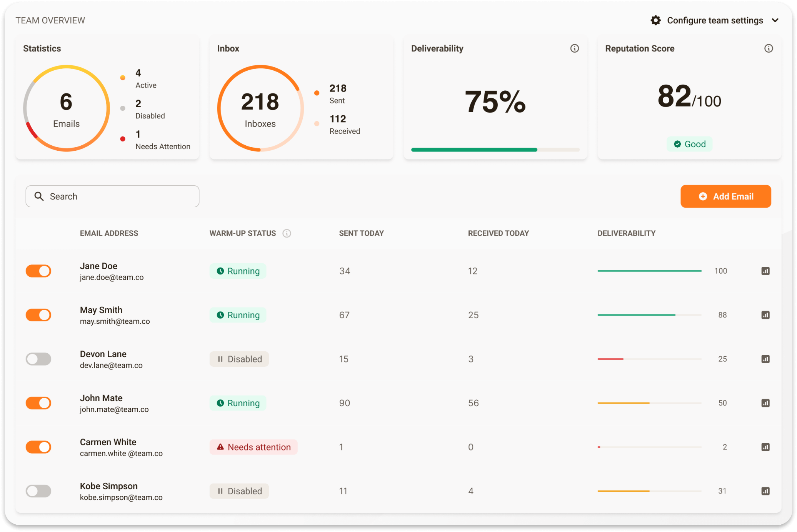Click the Email Address column header
The width and height of the screenshot is (797, 532).
(109, 233)
